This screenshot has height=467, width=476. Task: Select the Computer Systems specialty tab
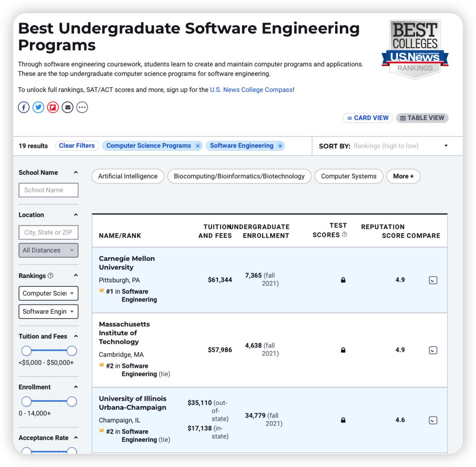(349, 176)
